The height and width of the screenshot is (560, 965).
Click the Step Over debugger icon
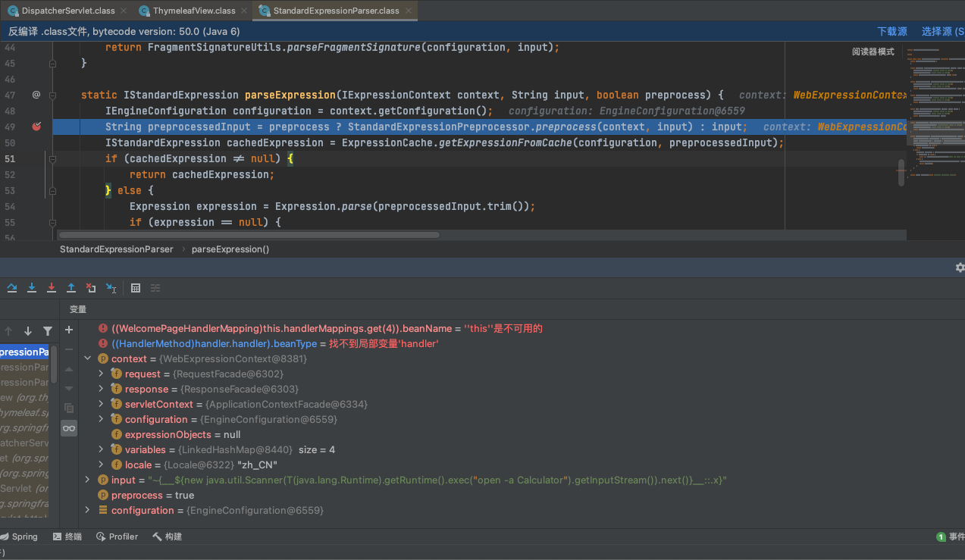[x=12, y=288]
